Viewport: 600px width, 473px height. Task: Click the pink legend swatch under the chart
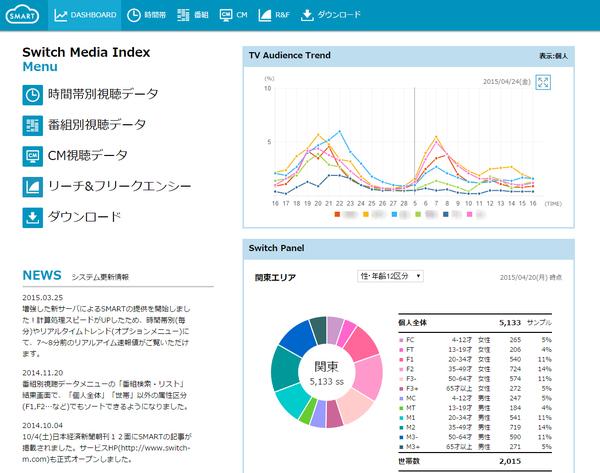(x=470, y=214)
